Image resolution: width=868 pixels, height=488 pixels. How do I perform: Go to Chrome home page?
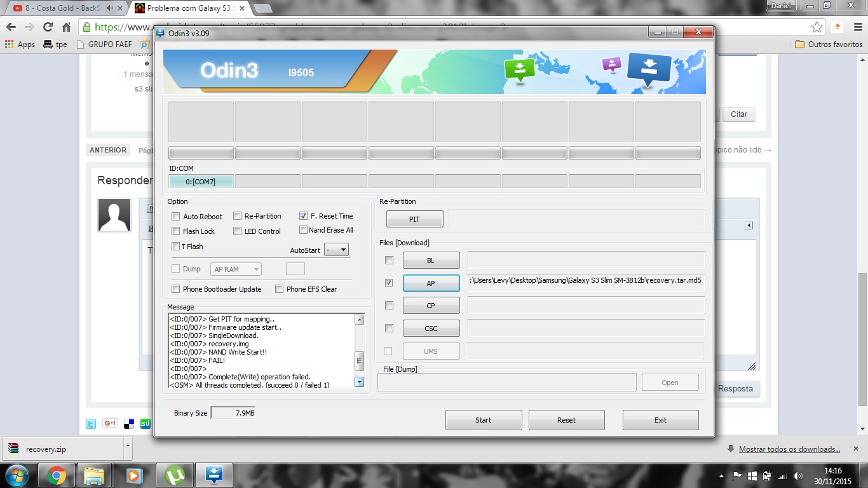point(66,27)
